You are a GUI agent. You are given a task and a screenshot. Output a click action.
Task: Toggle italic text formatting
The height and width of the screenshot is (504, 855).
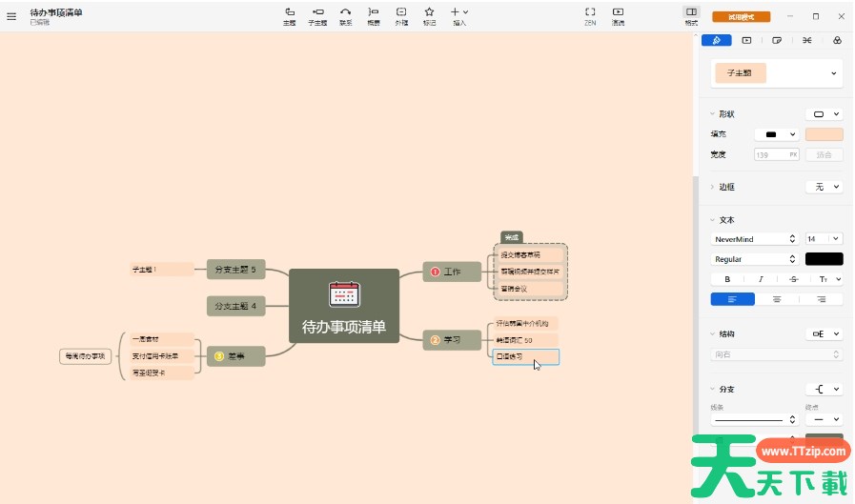pyautogui.click(x=760, y=279)
